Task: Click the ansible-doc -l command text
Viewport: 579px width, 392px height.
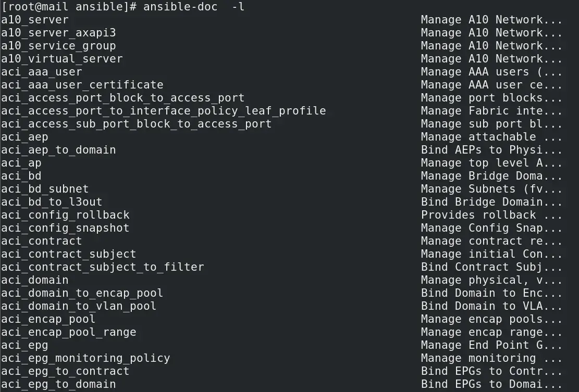Action: coord(194,7)
